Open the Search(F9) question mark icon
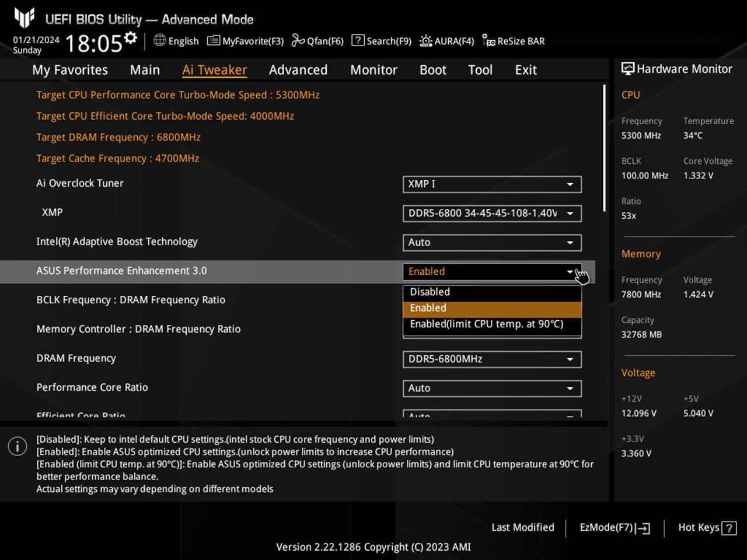The width and height of the screenshot is (747, 560). [x=358, y=40]
